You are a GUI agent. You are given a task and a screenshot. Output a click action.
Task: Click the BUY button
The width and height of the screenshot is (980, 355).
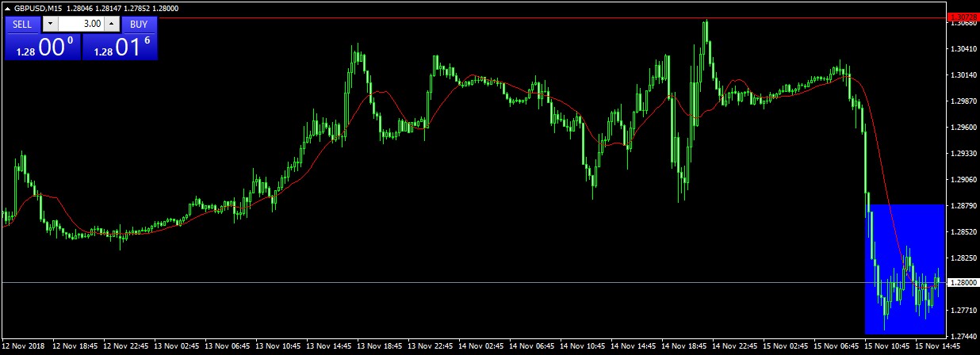pyautogui.click(x=140, y=25)
